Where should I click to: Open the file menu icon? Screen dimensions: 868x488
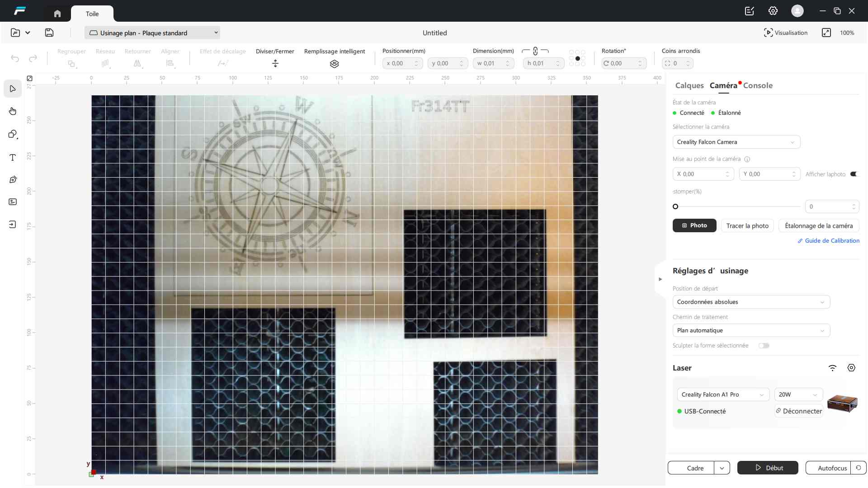tap(15, 33)
